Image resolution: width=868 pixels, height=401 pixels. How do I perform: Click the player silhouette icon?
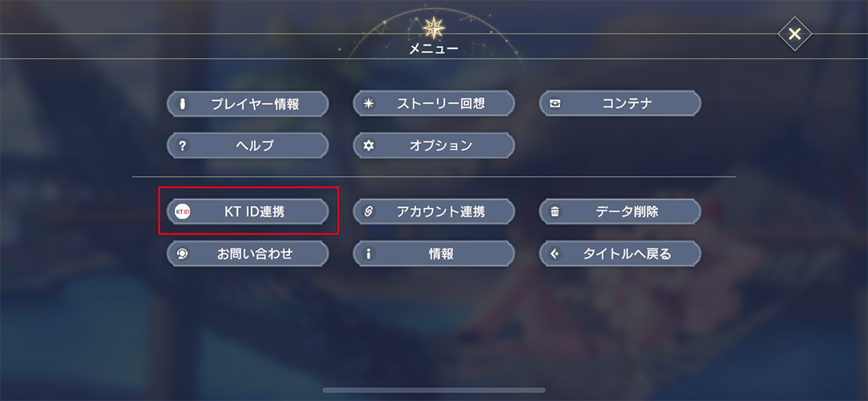(182, 103)
